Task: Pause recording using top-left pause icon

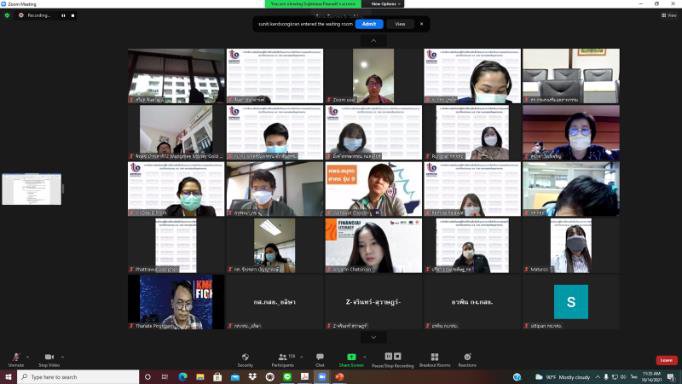Action: coord(64,15)
